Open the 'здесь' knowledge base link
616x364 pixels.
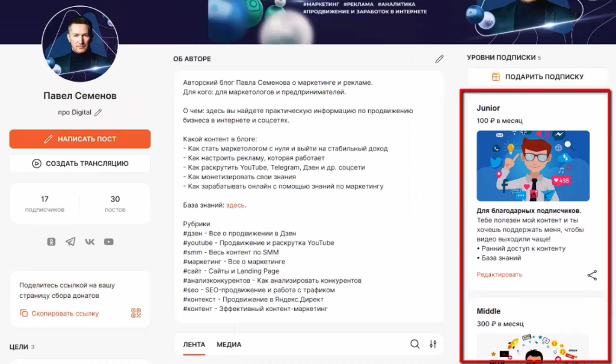click(235, 205)
